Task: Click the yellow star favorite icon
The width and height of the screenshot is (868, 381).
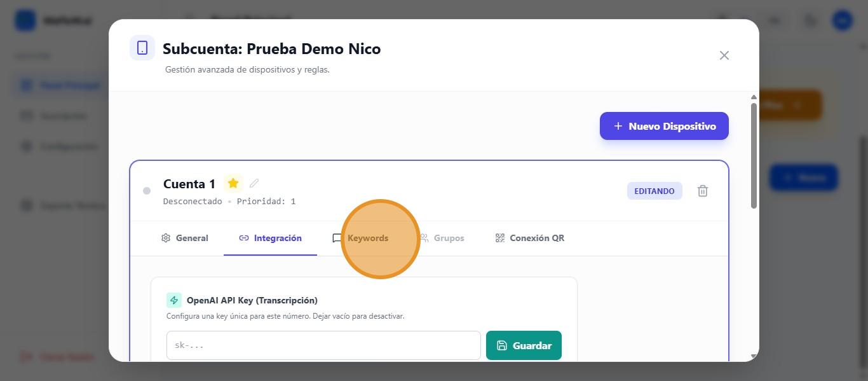Action: click(233, 184)
